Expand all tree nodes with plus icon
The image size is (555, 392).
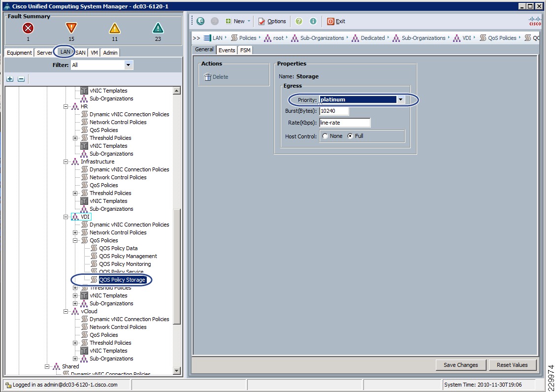[10, 79]
